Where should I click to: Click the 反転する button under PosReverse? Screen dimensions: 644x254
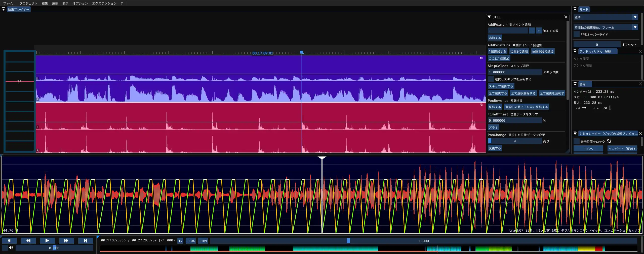(495, 107)
